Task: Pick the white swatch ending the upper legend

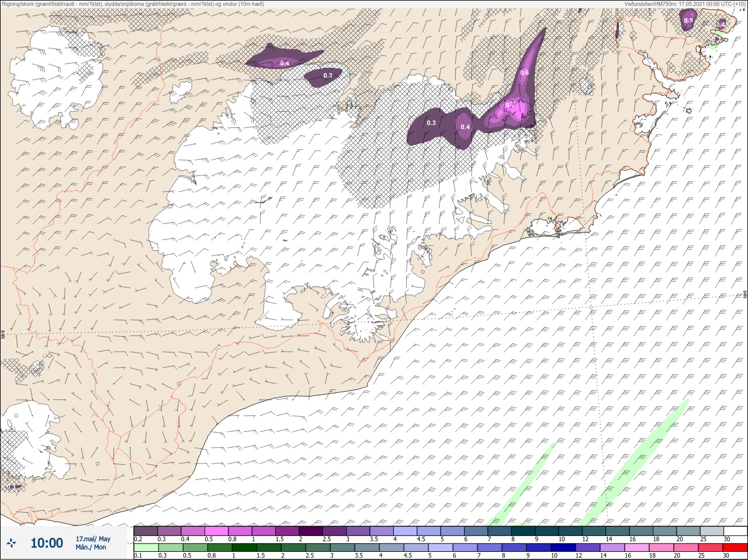Action: 735,531
